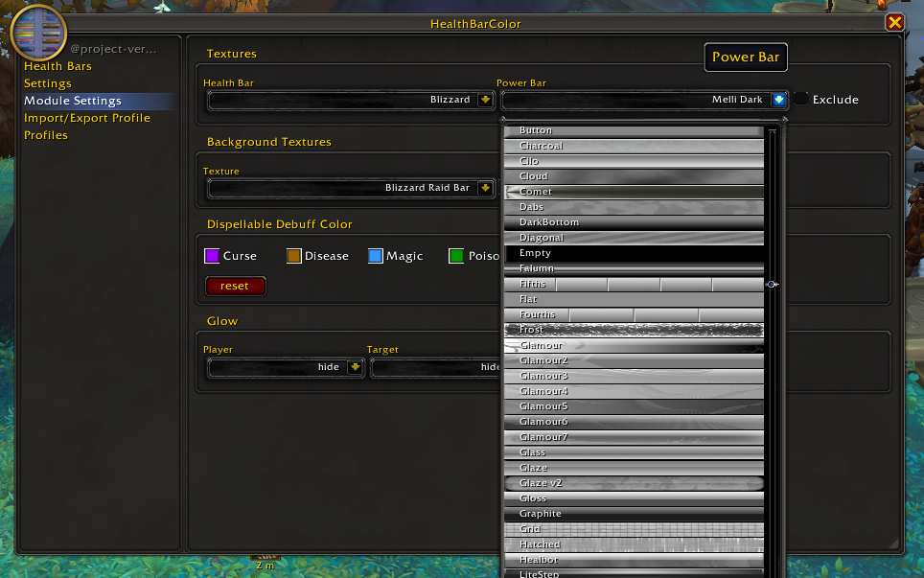Image resolution: width=924 pixels, height=578 pixels.
Task: Pick the Graphite texture entry
Action: click(x=634, y=514)
